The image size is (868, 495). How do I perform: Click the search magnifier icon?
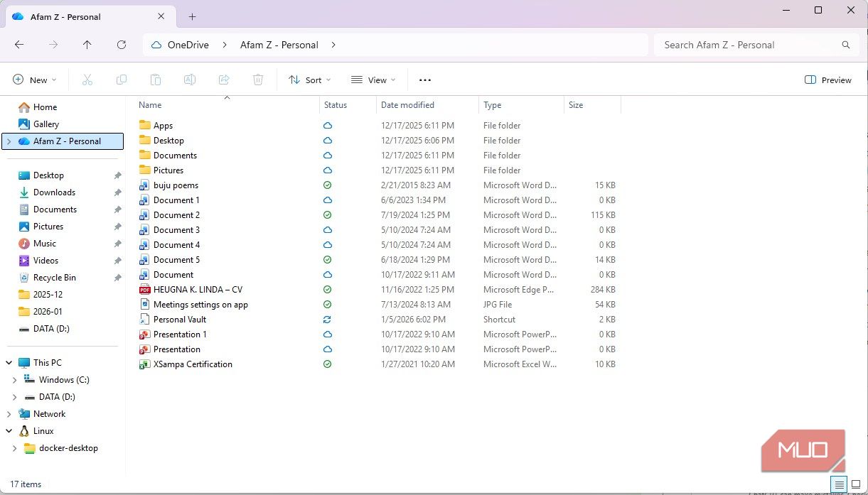pyautogui.click(x=846, y=45)
